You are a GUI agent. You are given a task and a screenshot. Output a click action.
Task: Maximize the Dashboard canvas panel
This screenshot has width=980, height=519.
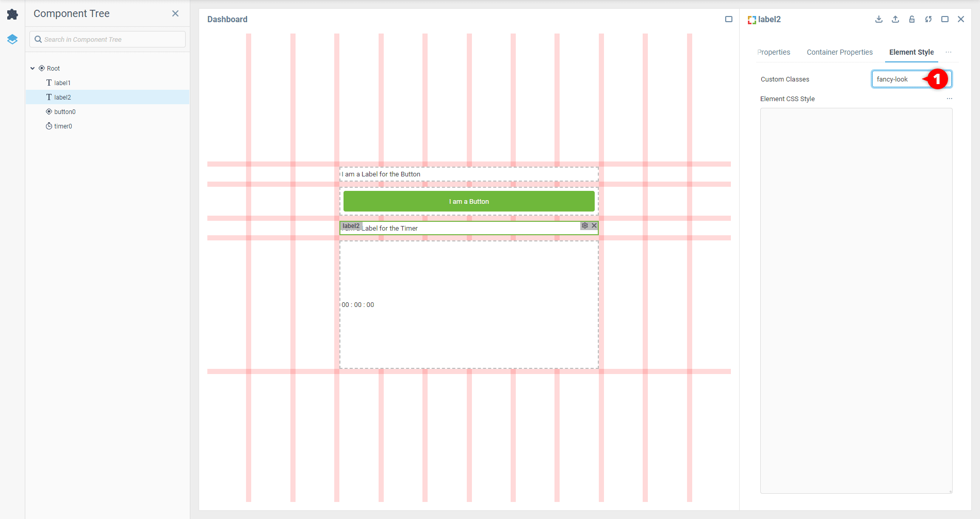pos(729,20)
